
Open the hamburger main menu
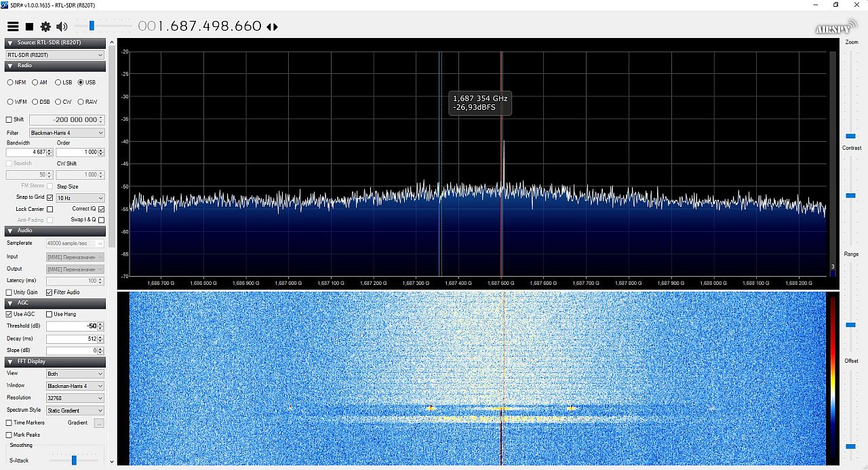tap(13, 26)
